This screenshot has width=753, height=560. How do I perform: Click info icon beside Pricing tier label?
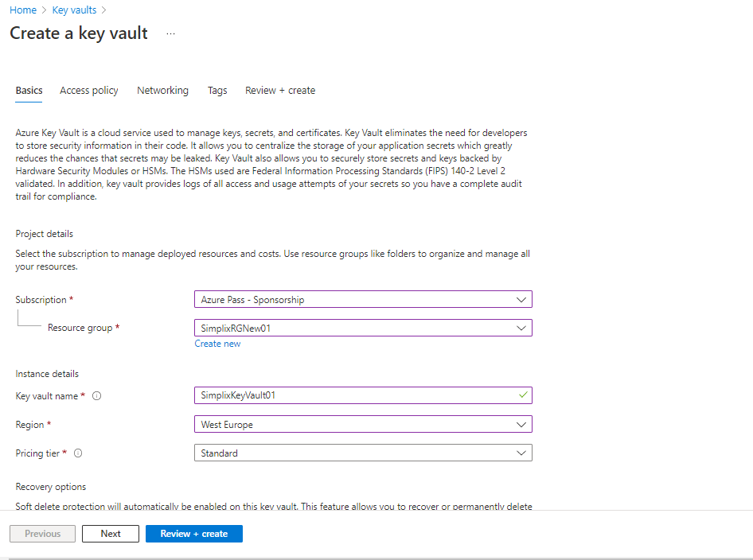click(78, 453)
